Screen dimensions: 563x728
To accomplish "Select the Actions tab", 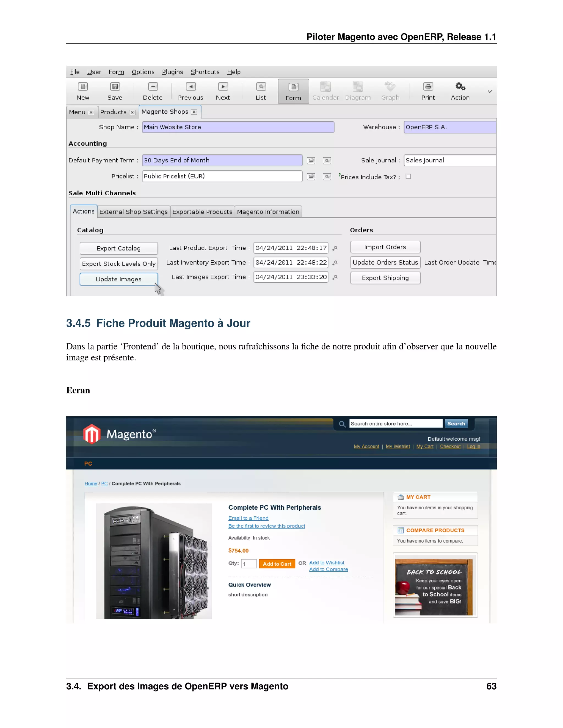I will [84, 211].
